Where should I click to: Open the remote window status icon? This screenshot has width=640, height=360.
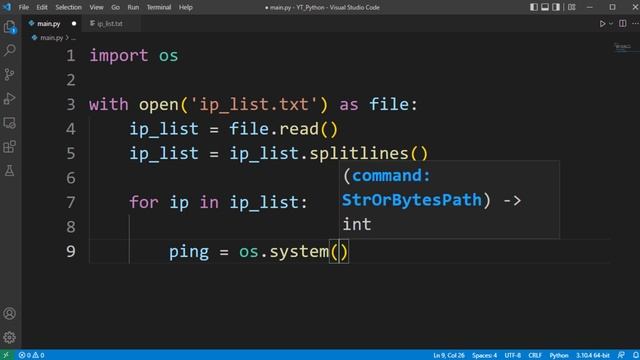pyautogui.click(x=6, y=355)
